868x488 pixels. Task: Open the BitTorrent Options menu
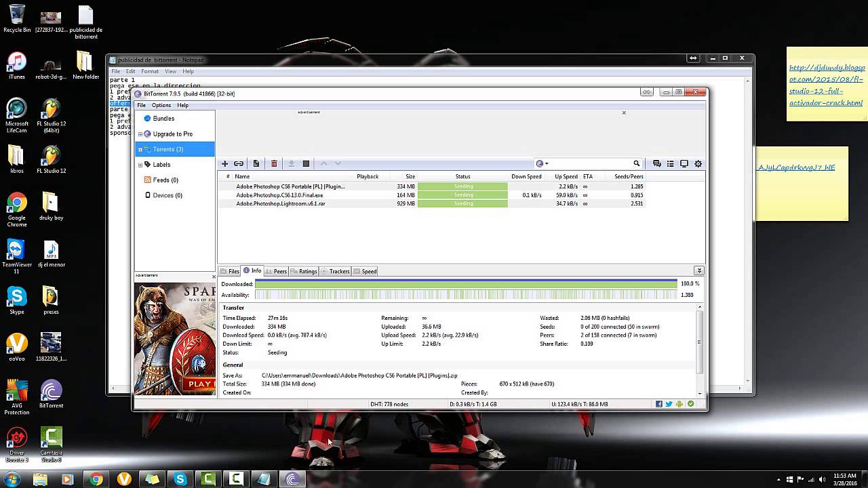(x=161, y=105)
